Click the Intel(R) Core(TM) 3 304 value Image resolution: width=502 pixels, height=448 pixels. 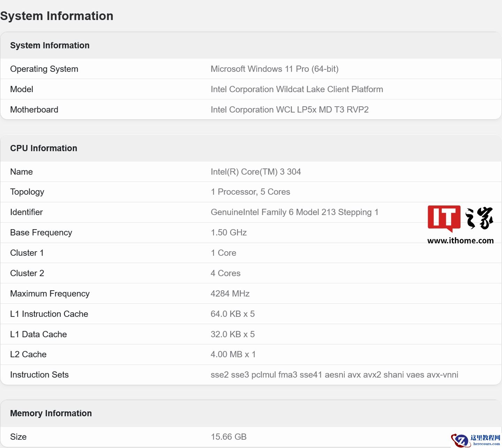point(256,172)
